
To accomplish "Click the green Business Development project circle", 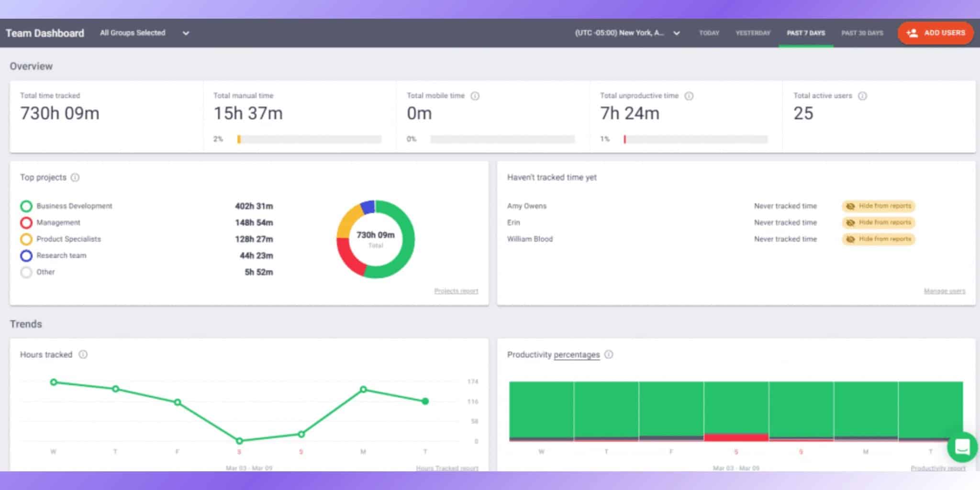I will click(x=26, y=206).
